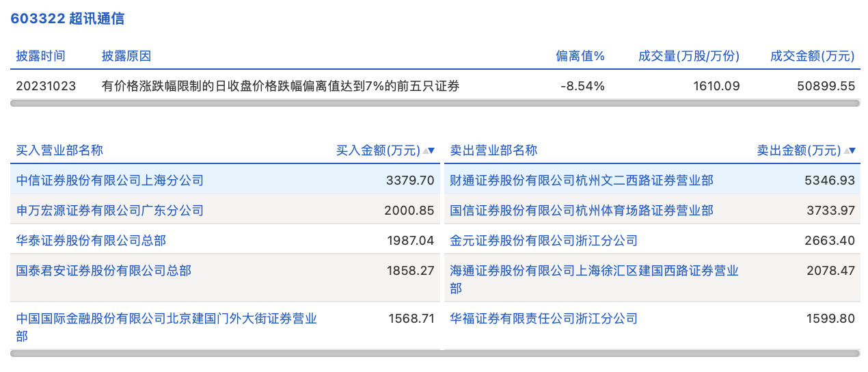Click the 中信证券上海分公司 buyer row
The height and width of the screenshot is (372, 868).
pos(110,181)
